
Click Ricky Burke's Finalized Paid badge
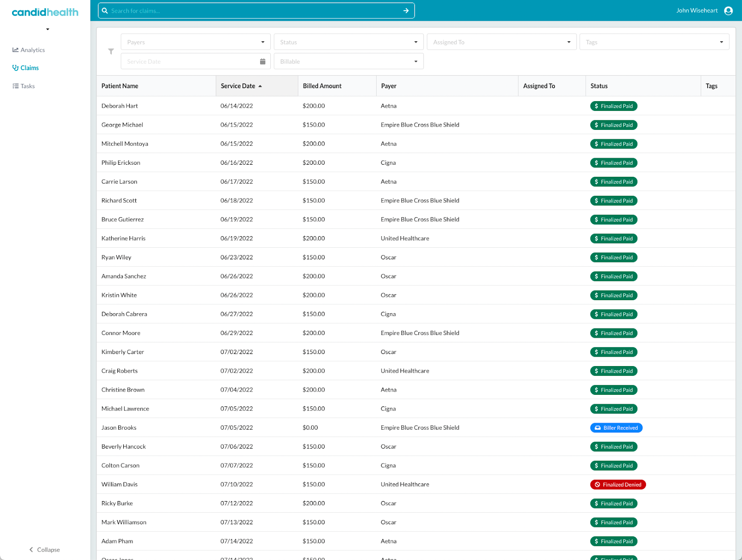614,503
